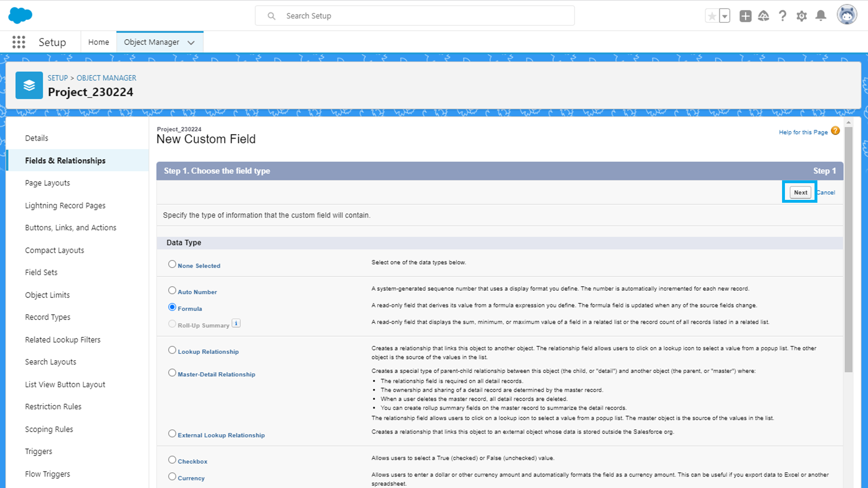Open Field Sets in the sidebar
Screen dimensions: 868x488
41,272
